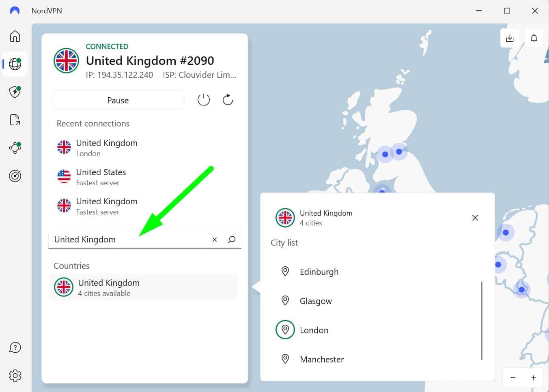
Task: Close the United Kingdom city list popup
Action: click(475, 218)
